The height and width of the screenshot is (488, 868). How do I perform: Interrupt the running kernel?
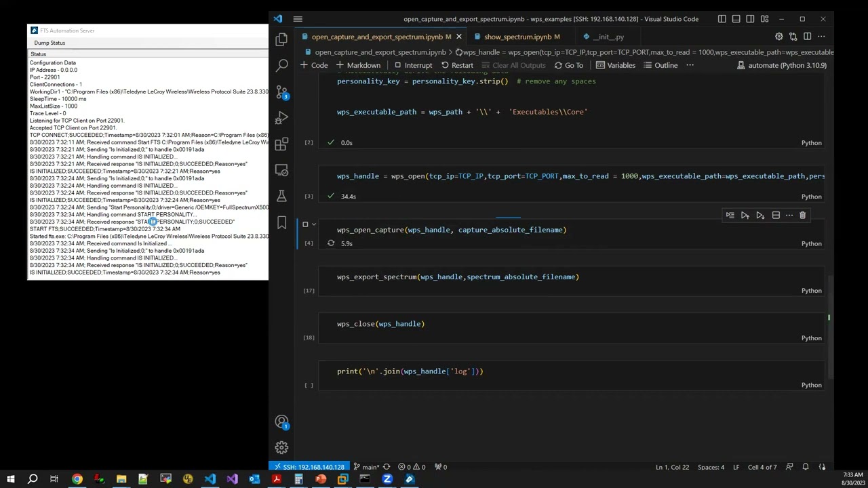pyautogui.click(x=413, y=65)
